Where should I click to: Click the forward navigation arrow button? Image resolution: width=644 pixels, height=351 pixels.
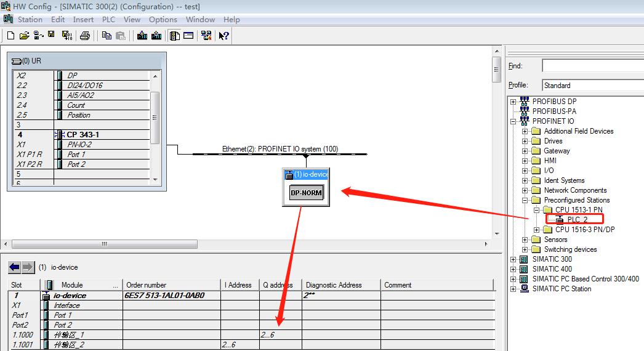[x=28, y=267]
